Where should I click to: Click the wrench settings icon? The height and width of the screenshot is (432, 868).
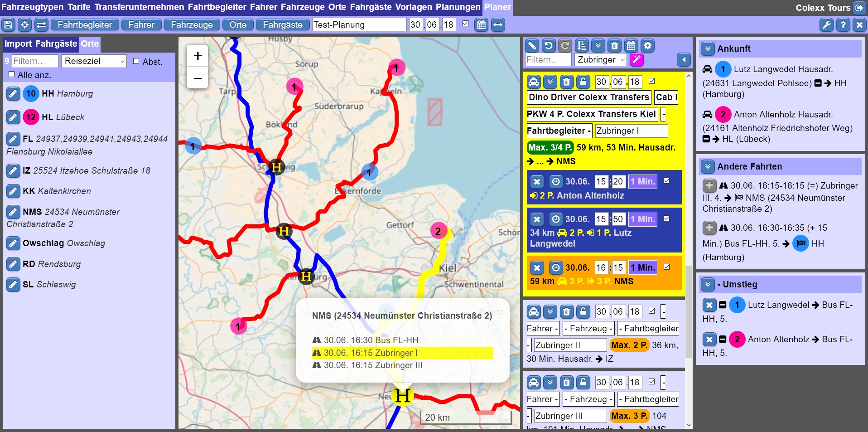click(x=826, y=25)
